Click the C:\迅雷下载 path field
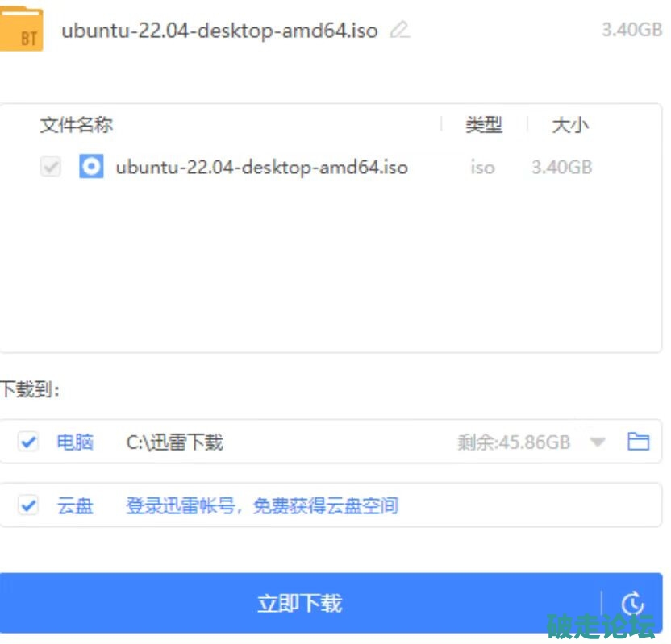 point(174,442)
